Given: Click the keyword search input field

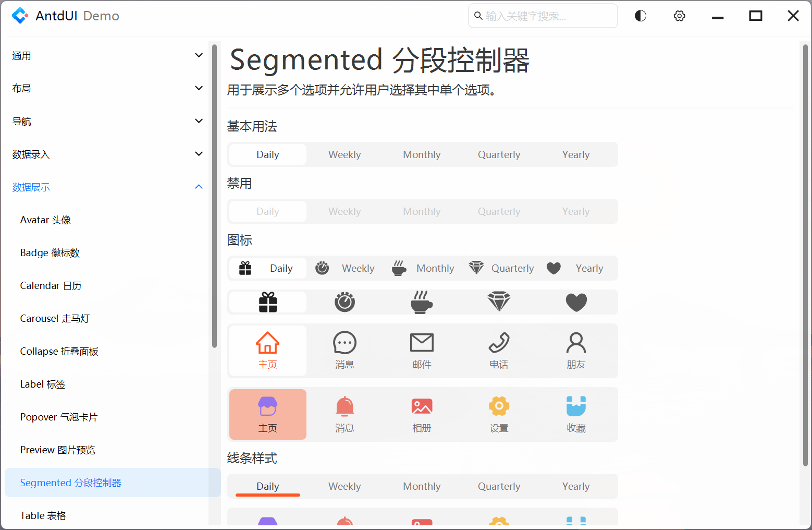Looking at the screenshot, I should [x=543, y=16].
